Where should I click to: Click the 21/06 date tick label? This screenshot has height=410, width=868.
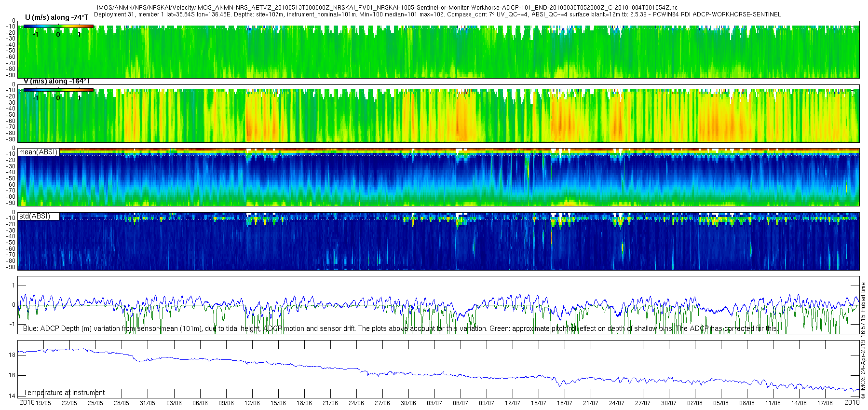[x=330, y=403]
